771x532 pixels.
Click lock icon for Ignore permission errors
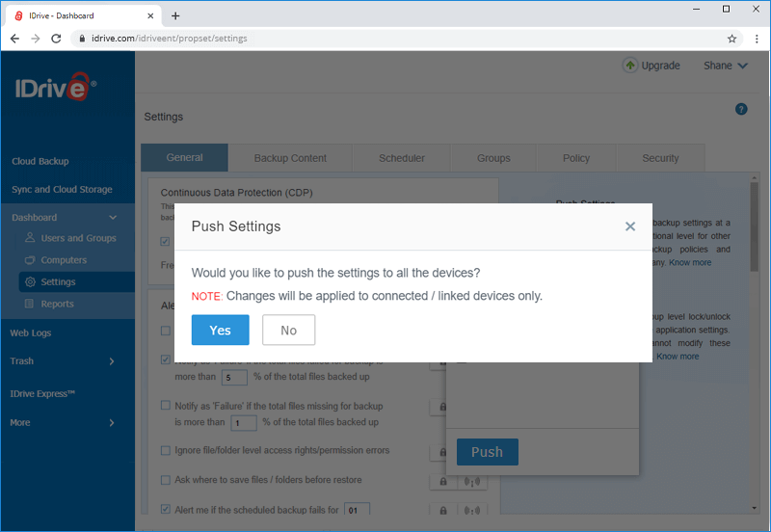(442, 452)
